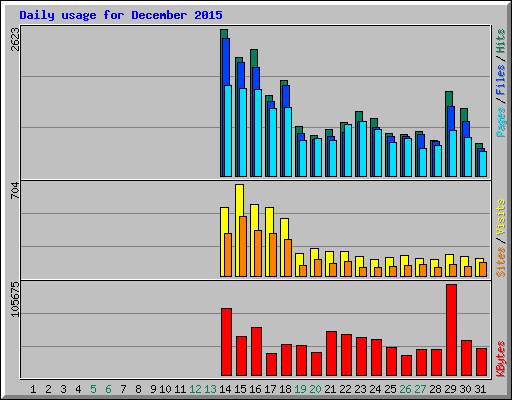Click day 13 weekend label on x-axis
Viewport: 512px width, 400px height.
point(210,389)
